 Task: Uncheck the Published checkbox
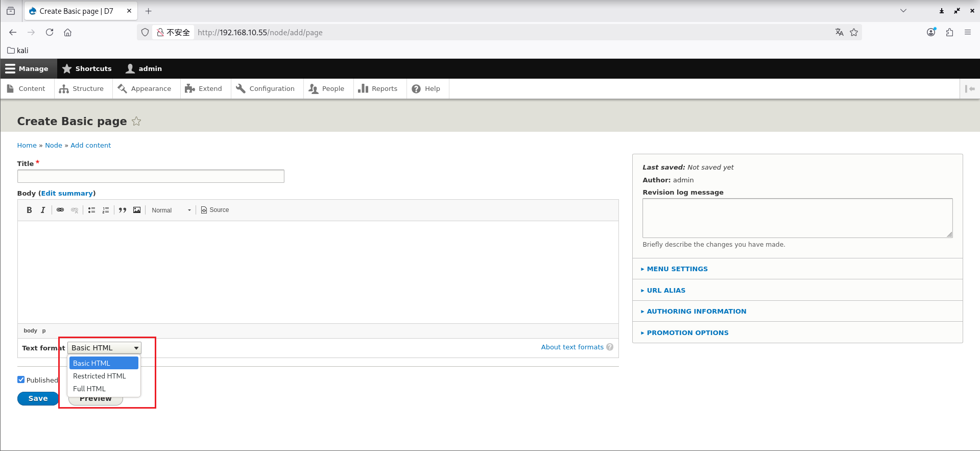point(21,379)
